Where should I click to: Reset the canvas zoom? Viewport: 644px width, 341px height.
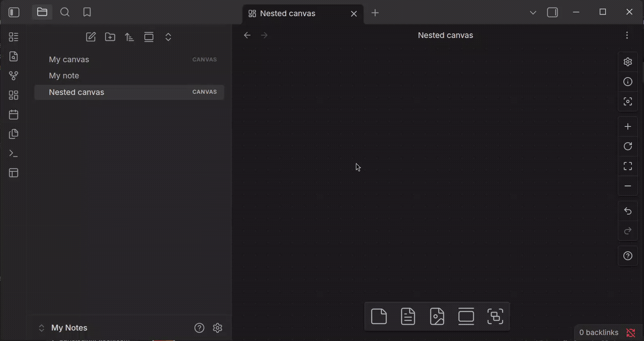coord(628,146)
